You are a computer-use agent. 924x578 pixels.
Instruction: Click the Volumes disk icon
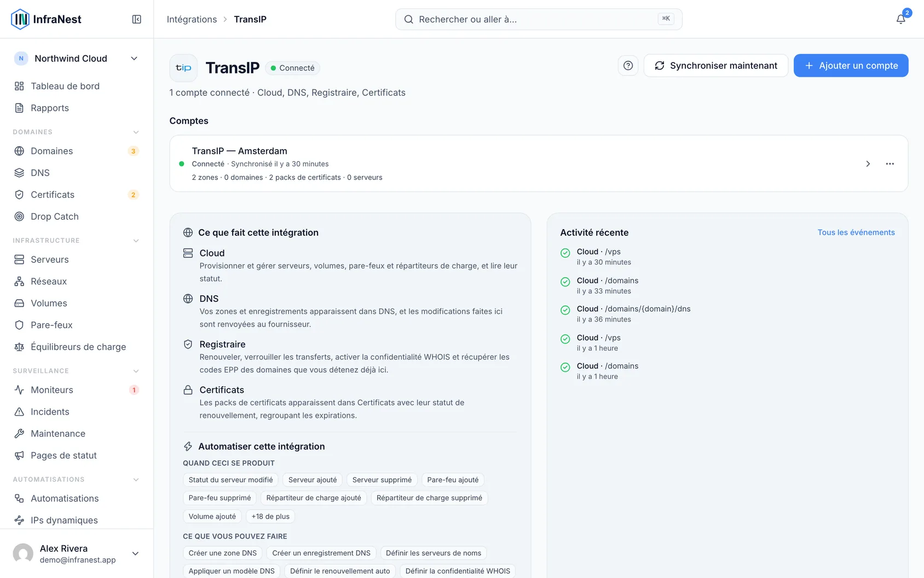pyautogui.click(x=19, y=303)
